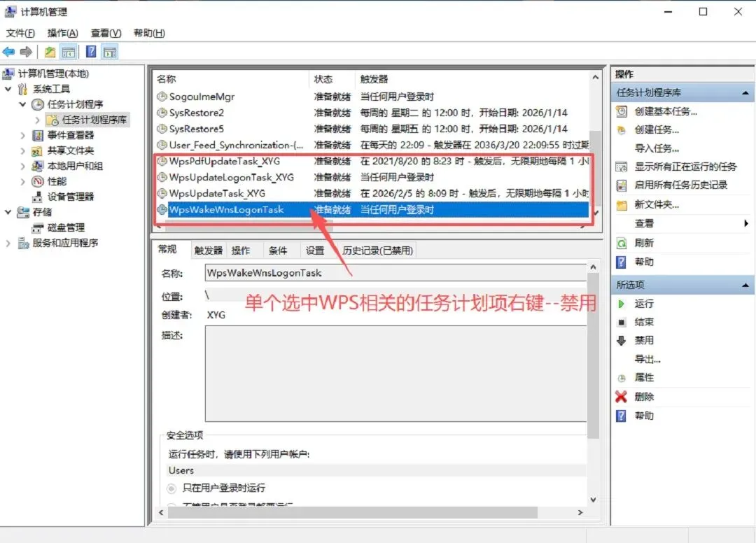Open 设备管理器 in the tree
Image resolution: width=756 pixels, height=543 pixels.
click(x=71, y=197)
